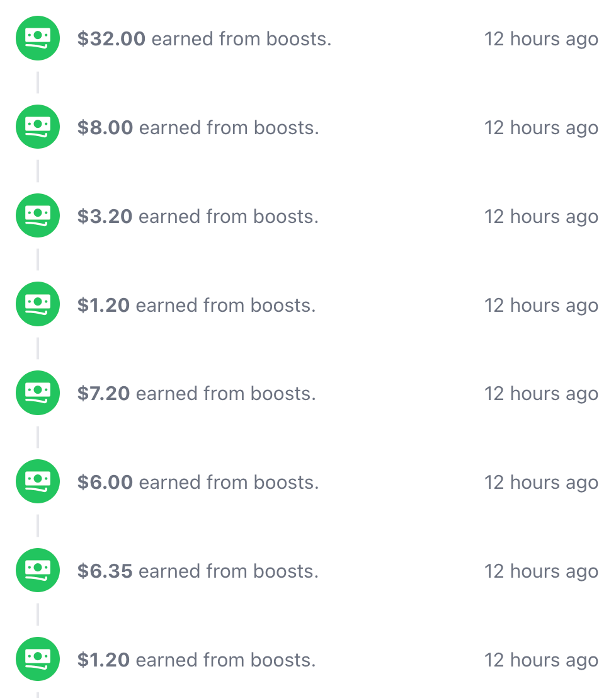Click the 12 hours ago beside $8.00
Viewport: 616px width, 698px height.
(x=540, y=128)
